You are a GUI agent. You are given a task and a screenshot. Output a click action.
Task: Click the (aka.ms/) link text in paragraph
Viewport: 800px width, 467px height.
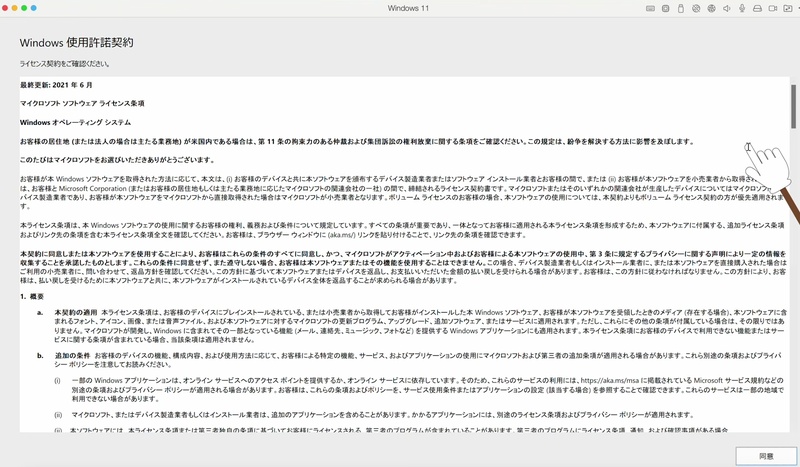[341, 235]
